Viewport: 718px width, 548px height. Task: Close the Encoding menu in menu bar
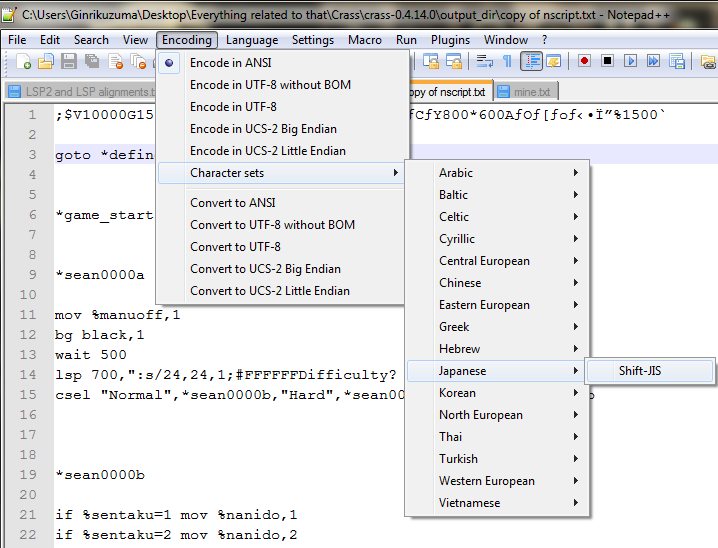[187, 40]
